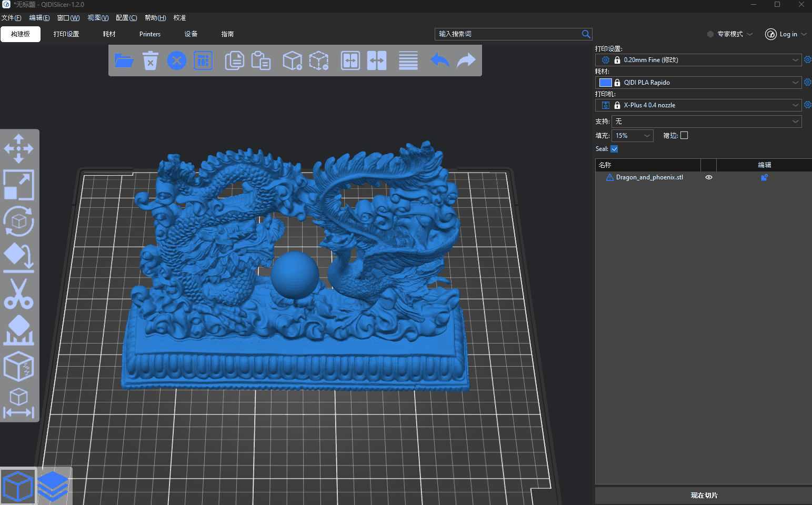Select the Cut scissors tool
812x505 pixels.
pos(19,294)
